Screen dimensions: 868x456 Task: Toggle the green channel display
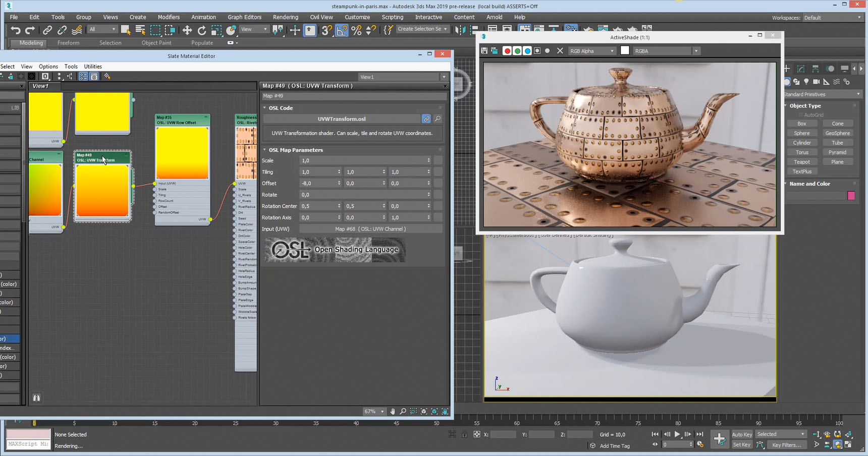pyautogui.click(x=517, y=51)
